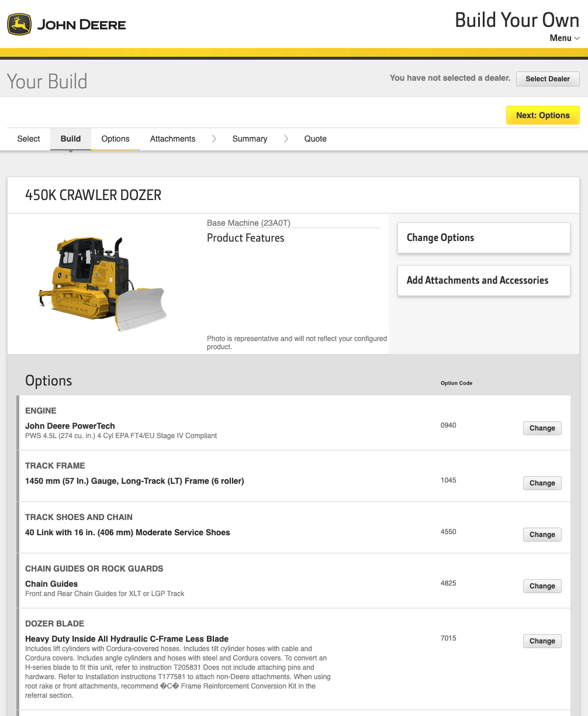Change the Chain Guides option

click(542, 586)
